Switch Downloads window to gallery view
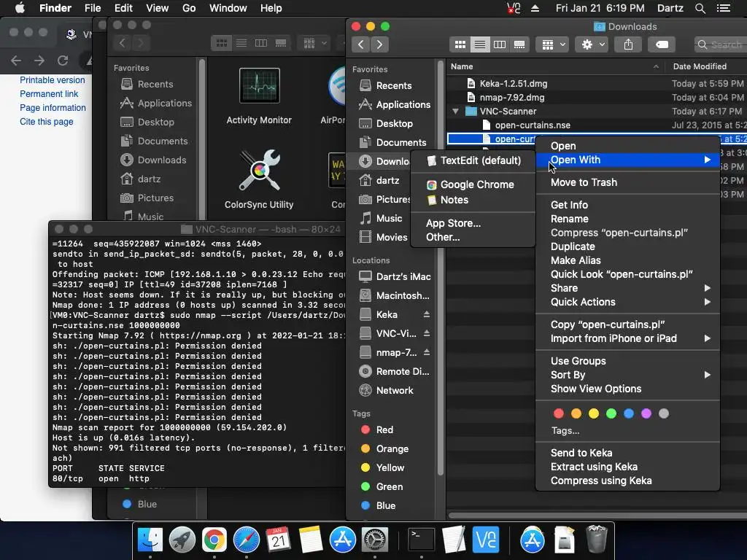747x560 pixels. click(519, 44)
